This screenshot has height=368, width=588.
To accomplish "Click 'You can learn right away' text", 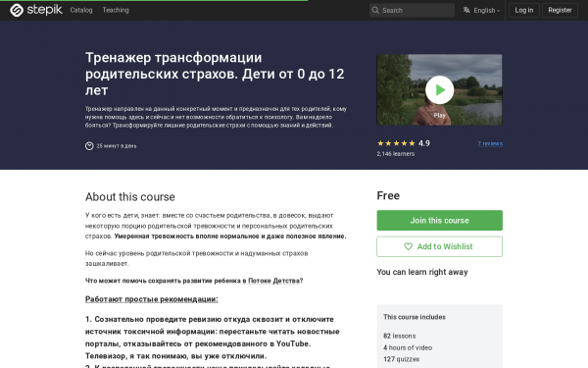I will pos(422,272).
